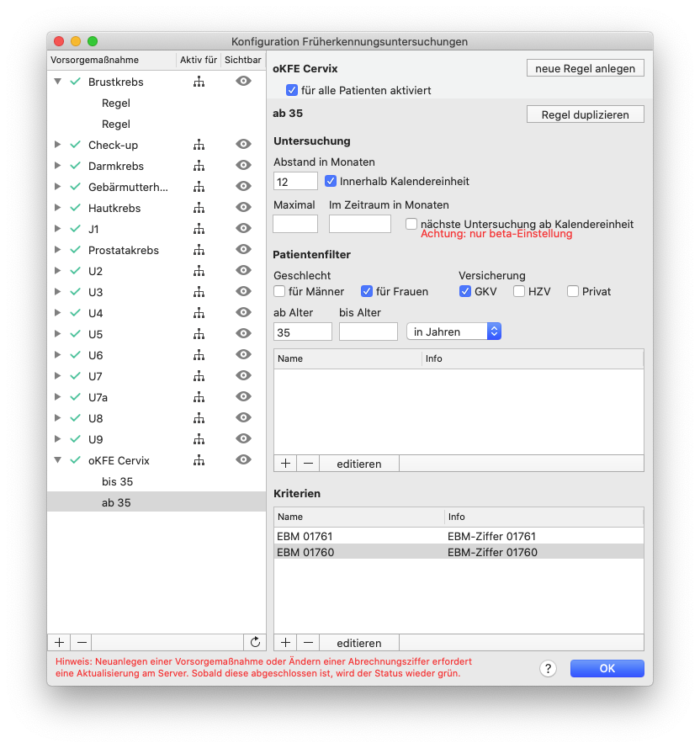
Task: Remove a Patientenfilter entry with minus
Action: pos(308,464)
